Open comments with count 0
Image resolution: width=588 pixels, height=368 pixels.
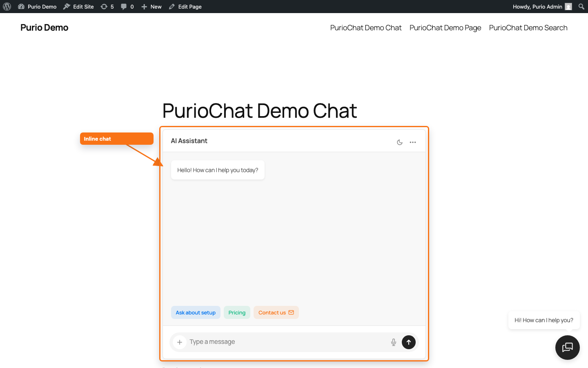(x=127, y=7)
